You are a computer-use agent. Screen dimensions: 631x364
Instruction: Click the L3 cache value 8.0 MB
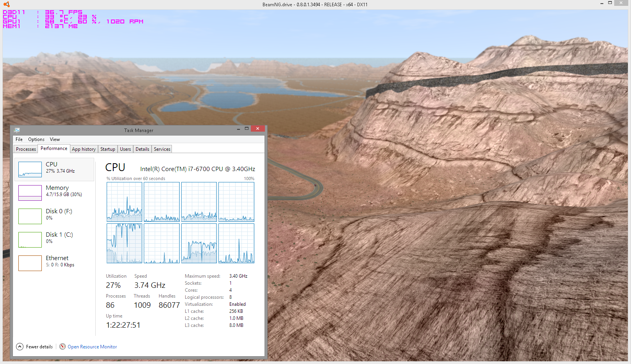click(x=236, y=325)
